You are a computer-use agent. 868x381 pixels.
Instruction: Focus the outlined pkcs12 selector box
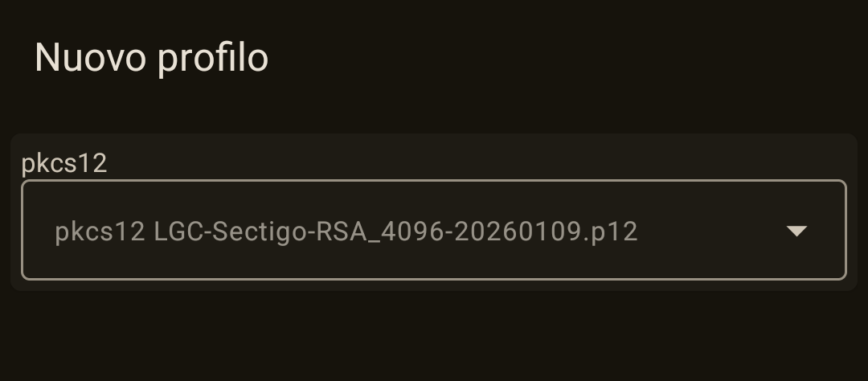pyautogui.click(x=434, y=230)
